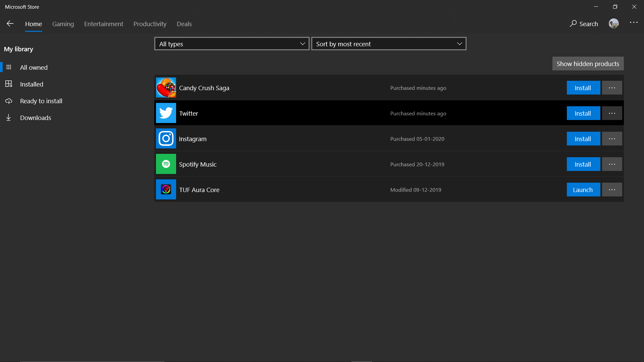Close the Microsoft Store window
Image resolution: width=644 pixels, height=362 pixels.
pos(634,7)
